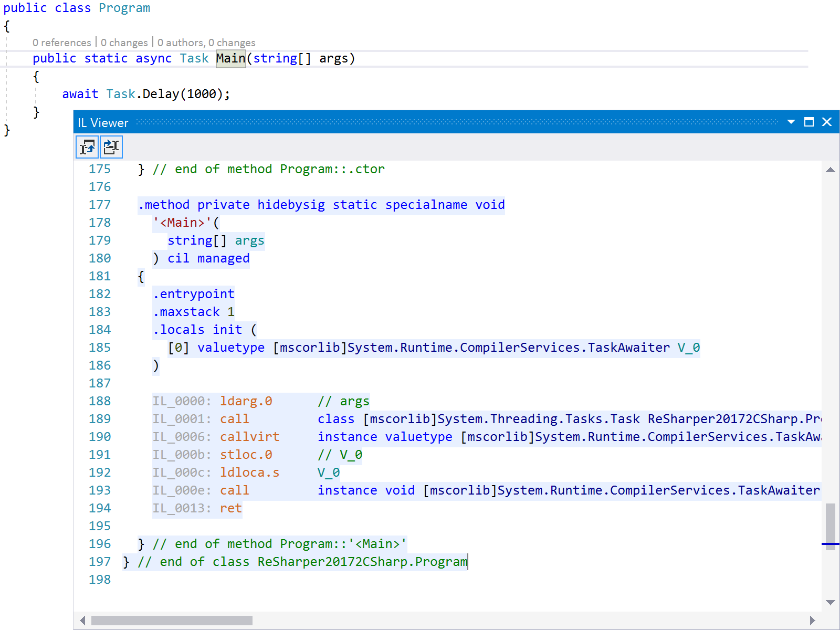Click '.method private hidebysig' IL declaration
840x630 pixels.
pyautogui.click(x=231, y=205)
